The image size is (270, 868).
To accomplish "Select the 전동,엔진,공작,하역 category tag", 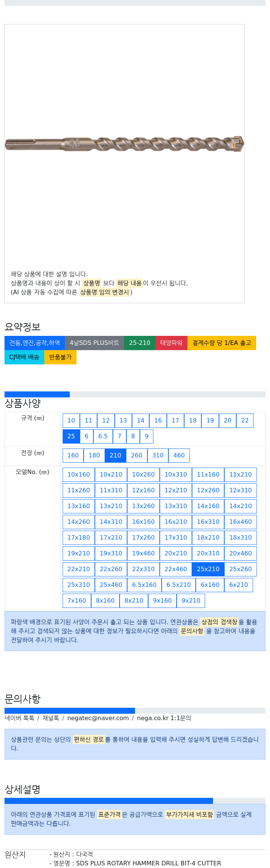I will [34, 343].
